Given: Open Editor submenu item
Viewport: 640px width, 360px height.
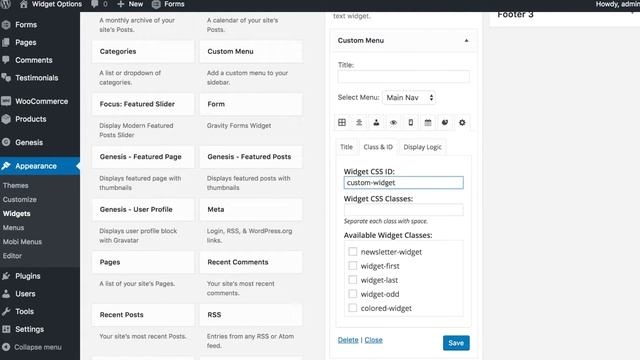Looking at the screenshot, I should pyautogui.click(x=12, y=256).
